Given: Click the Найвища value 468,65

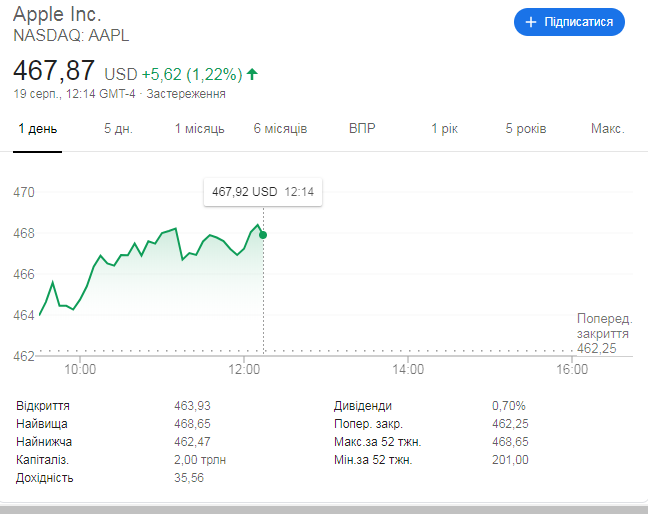Looking at the screenshot, I should point(192,424).
